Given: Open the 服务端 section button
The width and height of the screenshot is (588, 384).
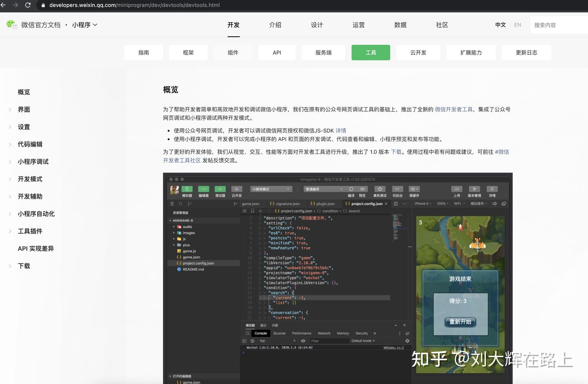Looking at the screenshot, I should pos(323,52).
